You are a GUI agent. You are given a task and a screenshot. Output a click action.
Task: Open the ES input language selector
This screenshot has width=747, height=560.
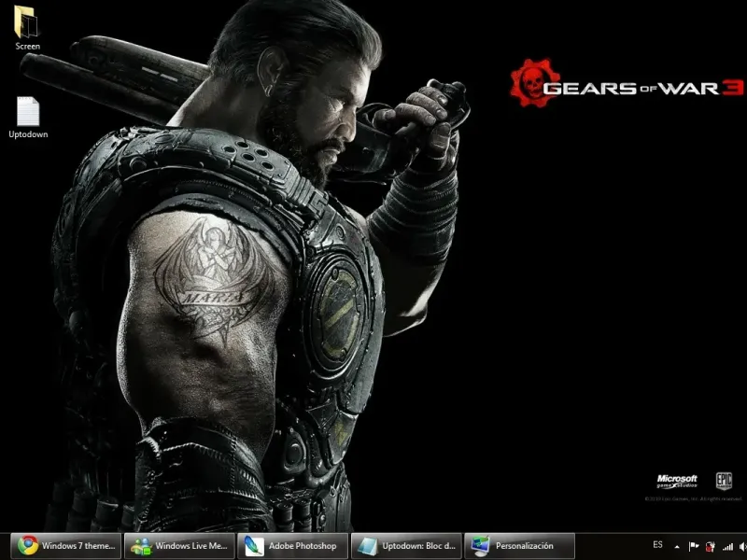click(x=657, y=545)
